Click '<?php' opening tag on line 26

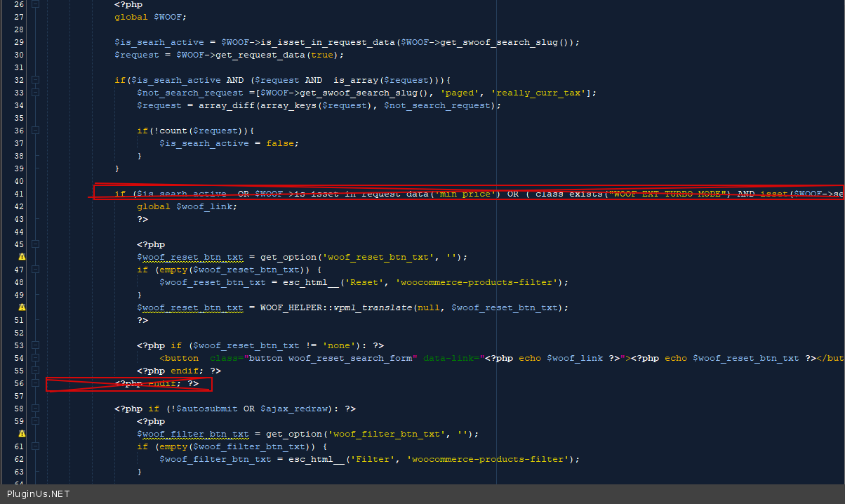pos(128,4)
